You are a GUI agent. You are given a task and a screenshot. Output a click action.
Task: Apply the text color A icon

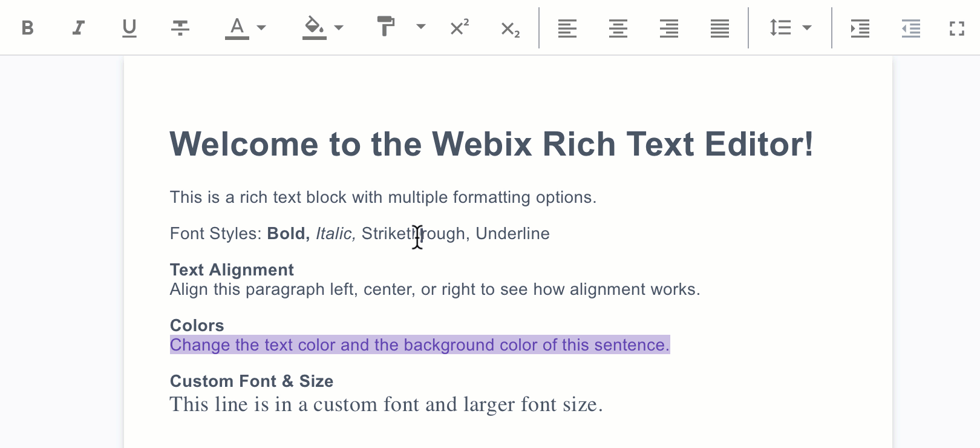pyautogui.click(x=237, y=28)
